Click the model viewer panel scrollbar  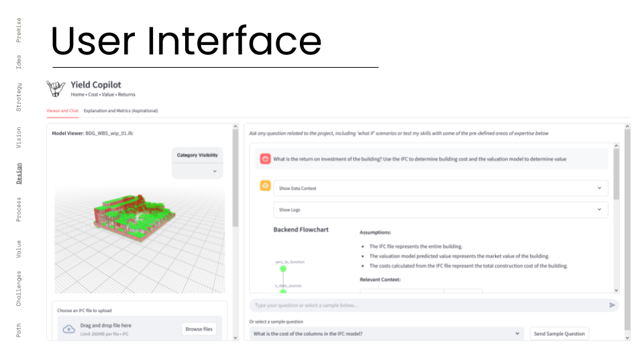pos(235,178)
